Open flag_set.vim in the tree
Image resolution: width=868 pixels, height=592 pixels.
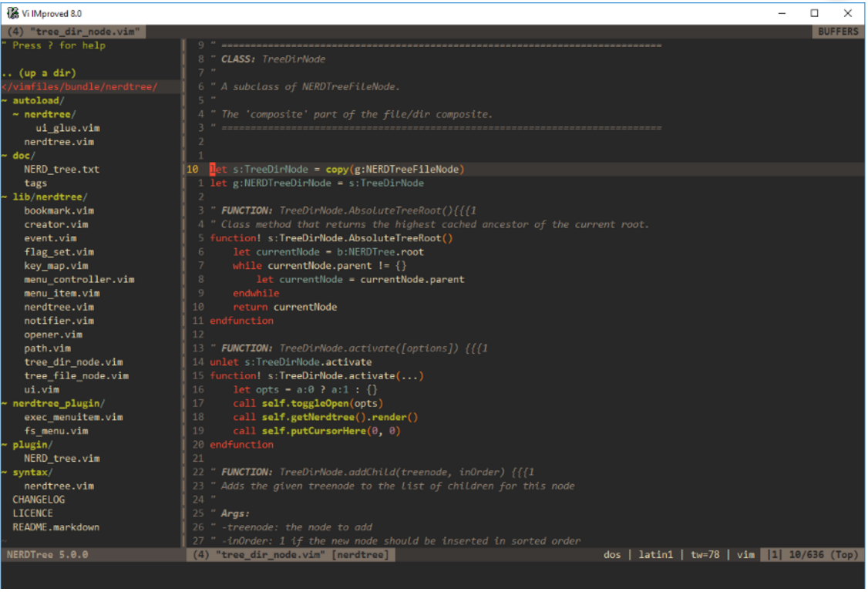59,252
